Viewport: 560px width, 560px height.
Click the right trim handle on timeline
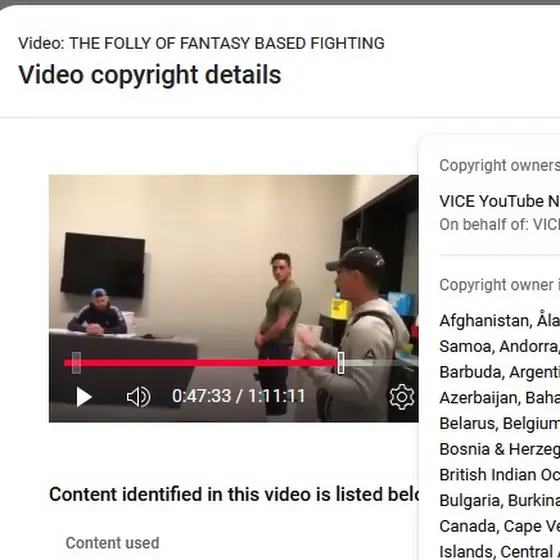(341, 363)
